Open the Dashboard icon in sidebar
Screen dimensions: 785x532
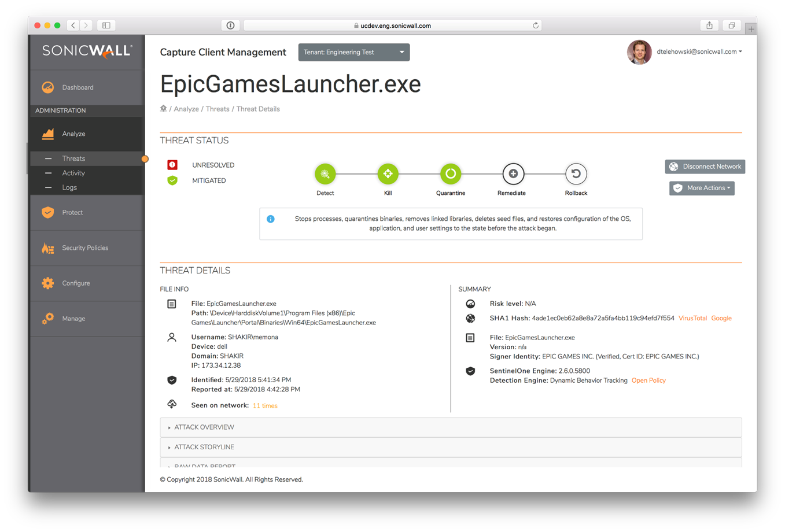pyautogui.click(x=48, y=87)
